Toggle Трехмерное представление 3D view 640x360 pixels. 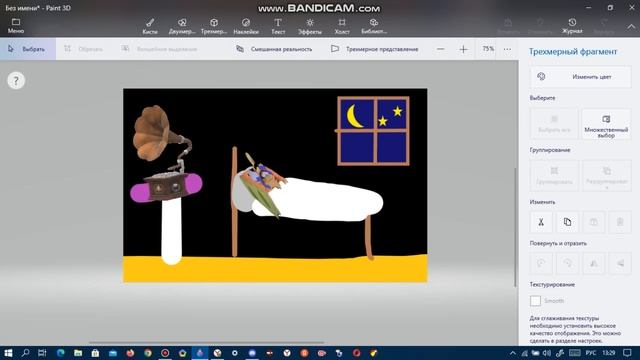coord(375,49)
